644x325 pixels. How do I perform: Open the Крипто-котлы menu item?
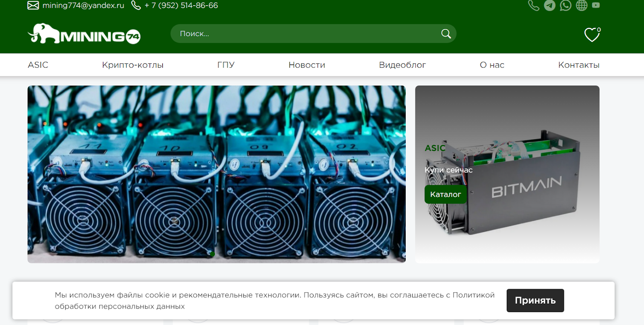[x=133, y=65]
